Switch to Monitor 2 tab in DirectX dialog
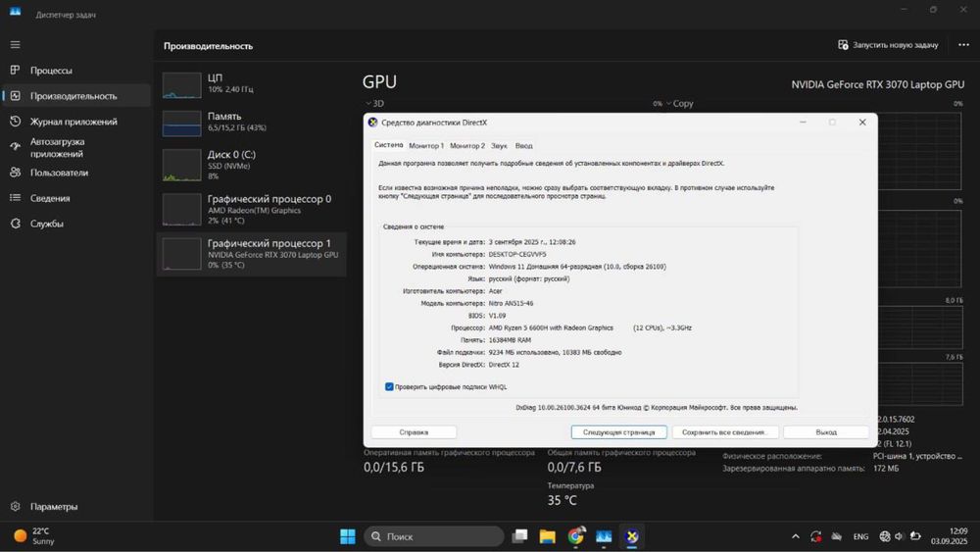Image resolution: width=980 pixels, height=552 pixels. click(x=467, y=146)
